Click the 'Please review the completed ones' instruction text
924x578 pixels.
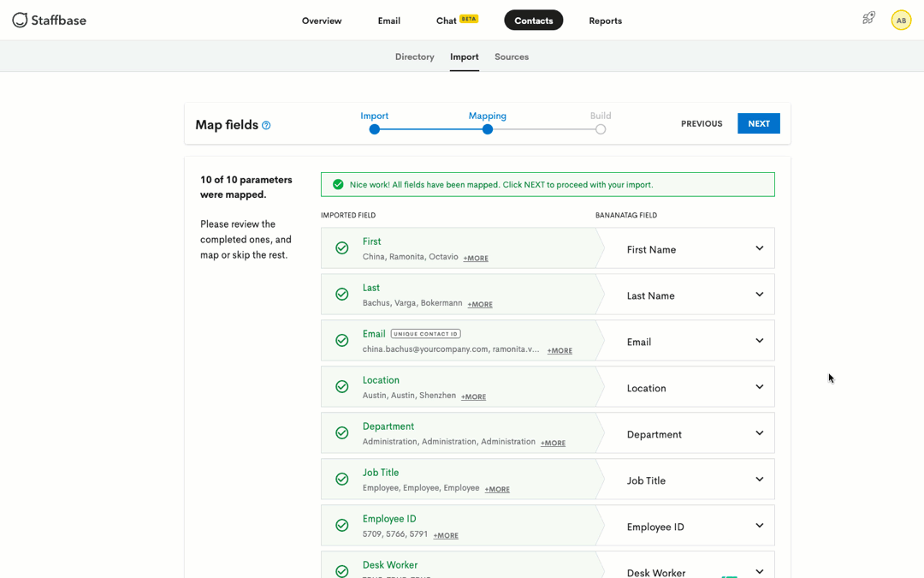(246, 240)
